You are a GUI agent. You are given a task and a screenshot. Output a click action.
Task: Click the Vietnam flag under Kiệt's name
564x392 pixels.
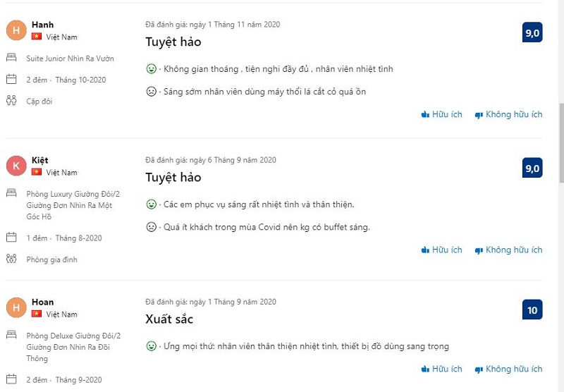point(37,172)
